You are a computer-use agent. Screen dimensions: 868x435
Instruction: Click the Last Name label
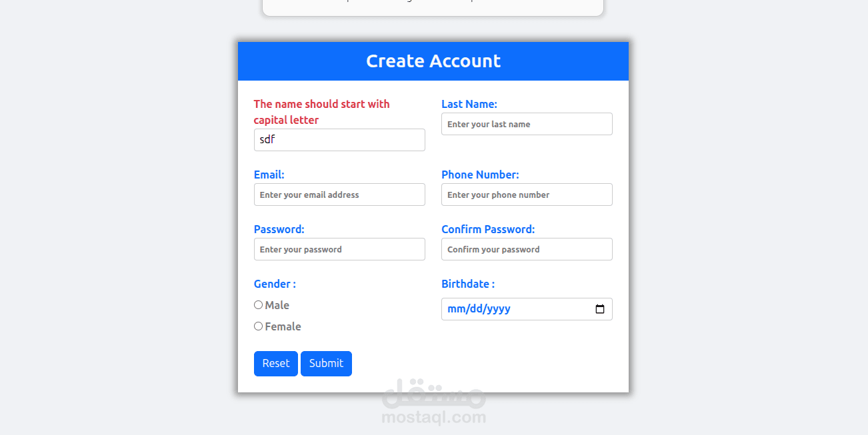point(469,104)
